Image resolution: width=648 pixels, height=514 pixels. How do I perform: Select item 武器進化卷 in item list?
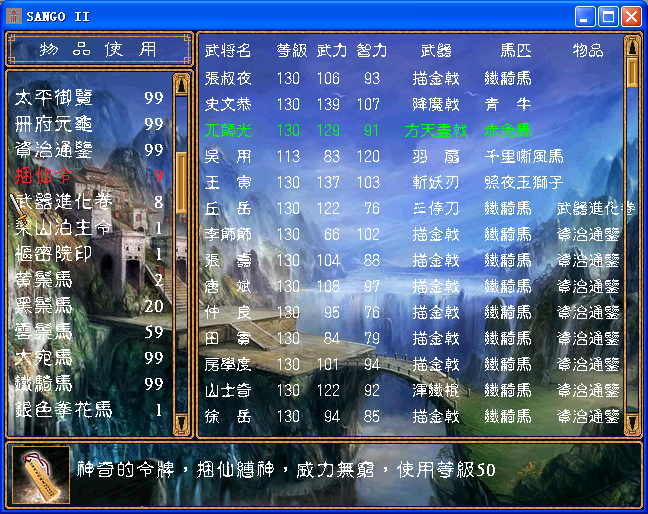(x=89, y=202)
